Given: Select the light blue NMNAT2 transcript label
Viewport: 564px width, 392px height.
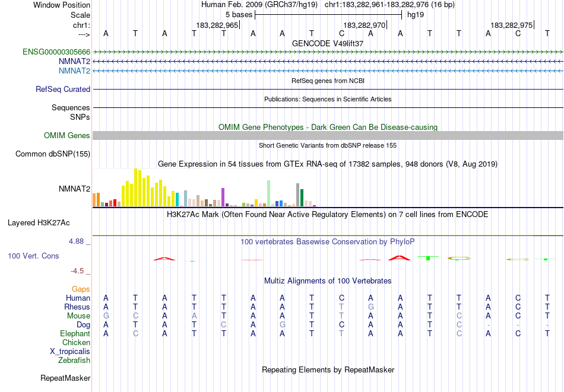Looking at the screenshot, I should coord(74,71).
